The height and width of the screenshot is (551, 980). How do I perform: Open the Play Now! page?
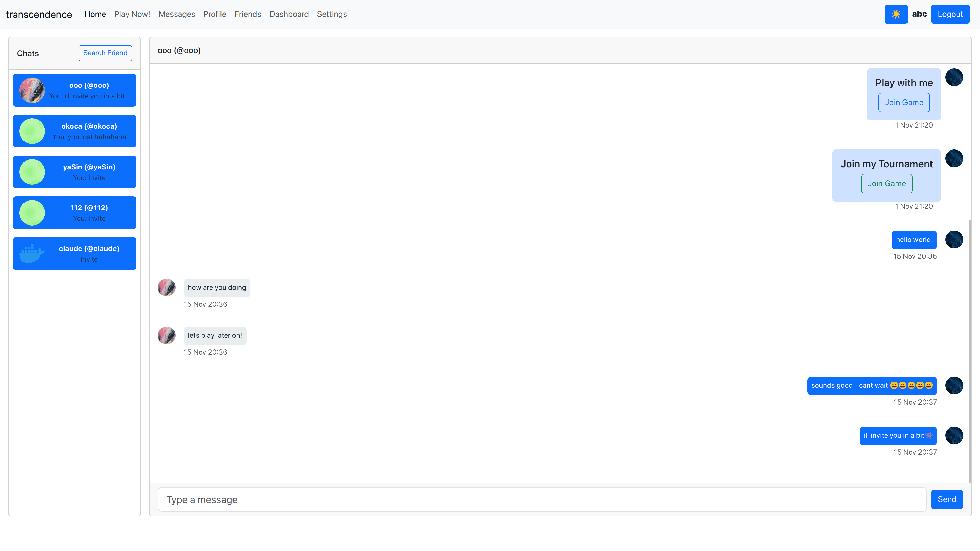coord(132,14)
